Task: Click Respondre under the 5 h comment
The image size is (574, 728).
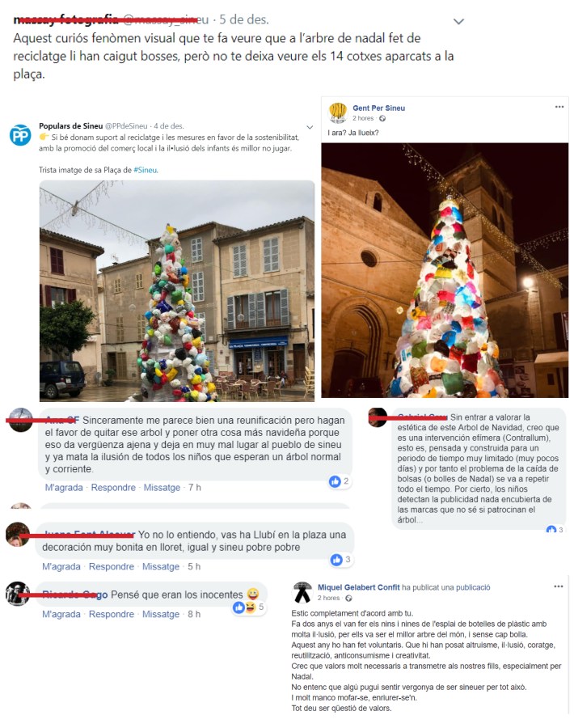Action: click(112, 566)
